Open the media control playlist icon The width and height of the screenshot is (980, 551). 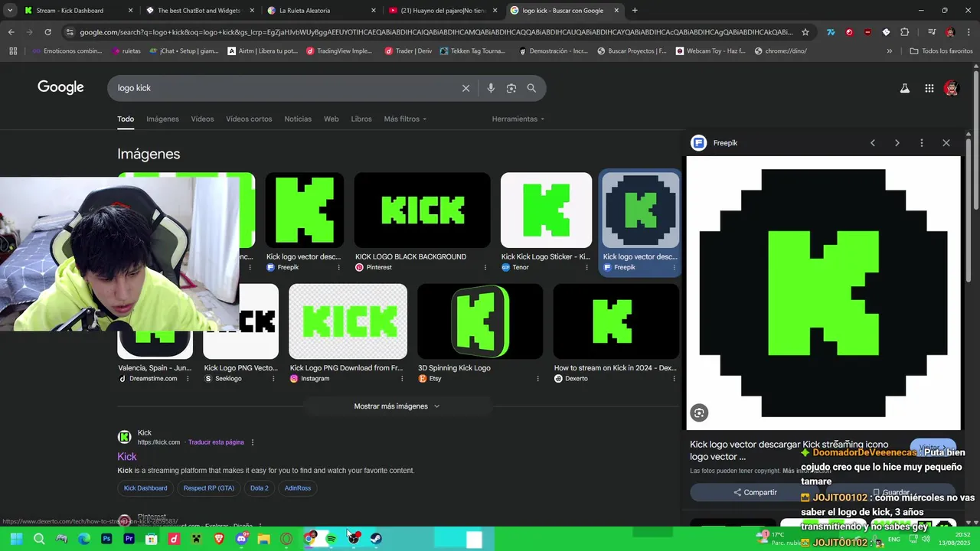(x=931, y=32)
